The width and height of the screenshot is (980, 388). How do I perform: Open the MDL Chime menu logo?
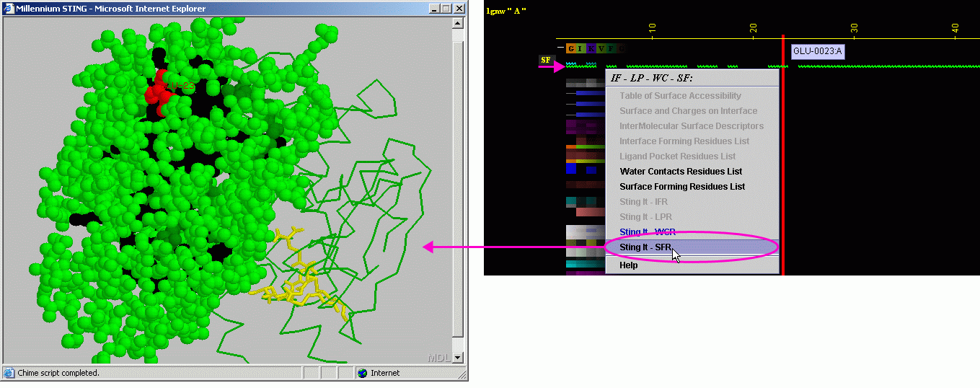(438, 357)
